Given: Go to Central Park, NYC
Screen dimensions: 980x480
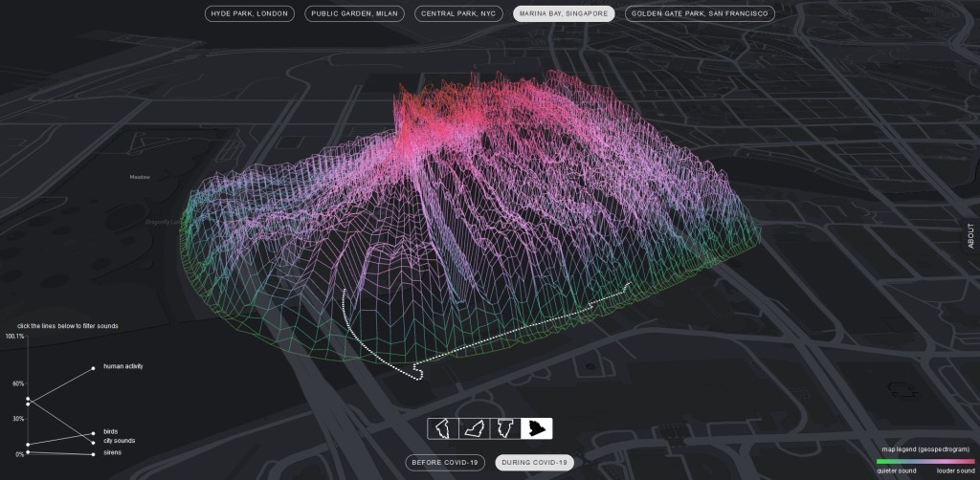Looking at the screenshot, I should pyautogui.click(x=462, y=14).
